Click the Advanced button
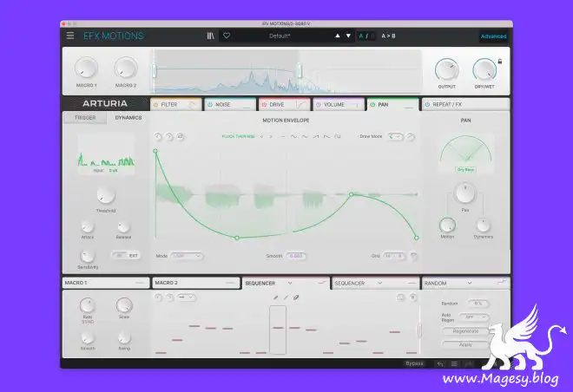 click(x=493, y=36)
